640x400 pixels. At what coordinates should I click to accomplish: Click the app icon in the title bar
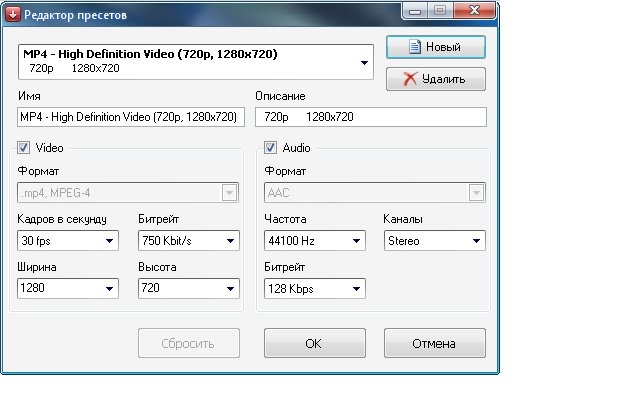tap(13, 13)
